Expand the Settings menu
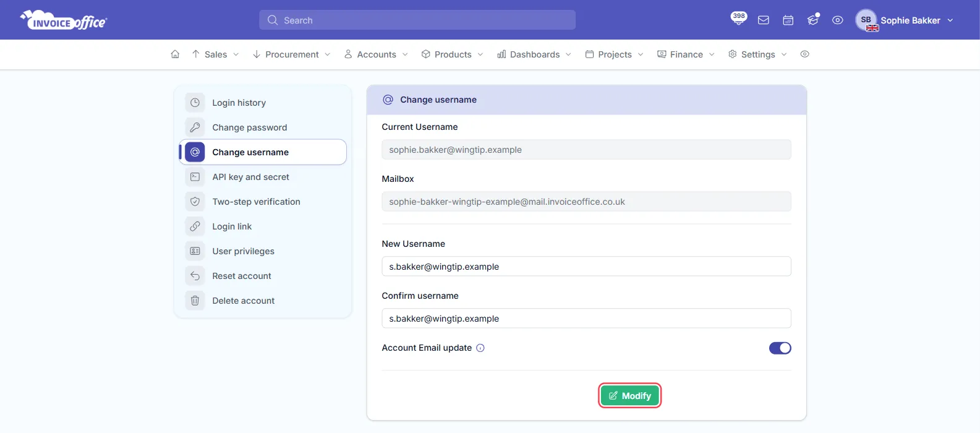Viewport: 980px width, 433px height. pos(758,54)
